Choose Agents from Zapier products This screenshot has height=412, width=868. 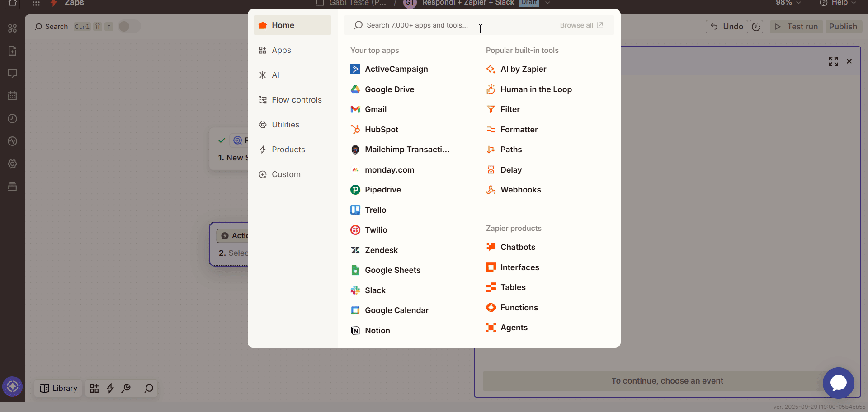coord(507,328)
